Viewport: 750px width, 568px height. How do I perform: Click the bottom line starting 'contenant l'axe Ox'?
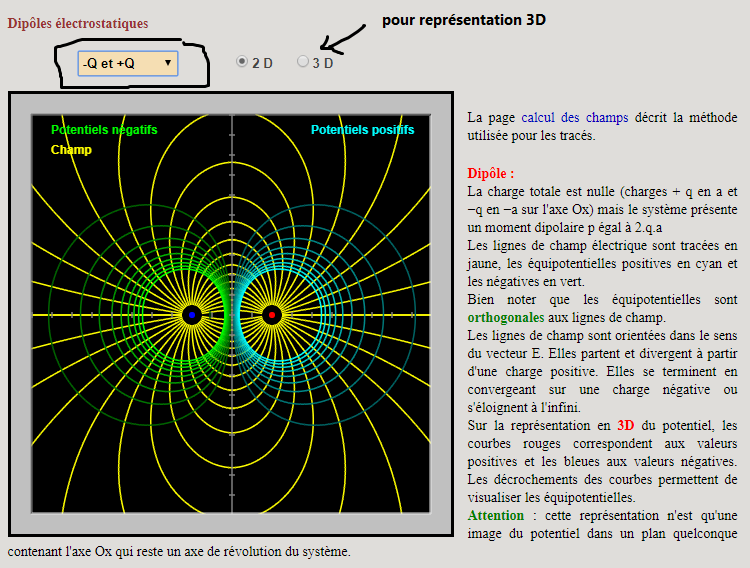click(x=179, y=551)
